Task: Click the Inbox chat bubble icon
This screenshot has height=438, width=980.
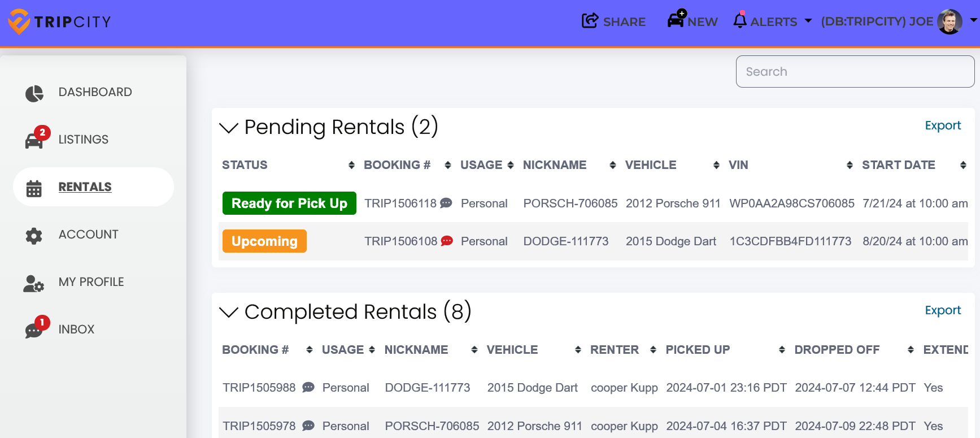Action: tap(34, 331)
